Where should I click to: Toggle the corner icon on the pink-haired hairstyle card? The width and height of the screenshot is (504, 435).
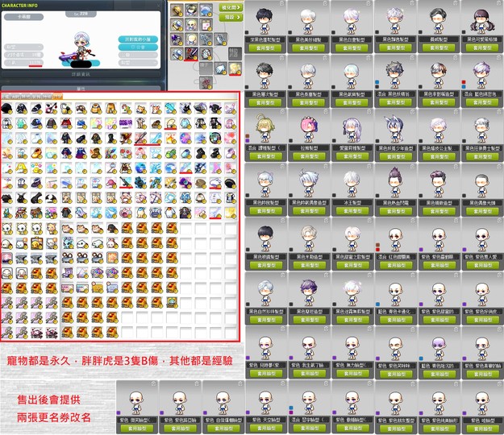pos(326,112)
